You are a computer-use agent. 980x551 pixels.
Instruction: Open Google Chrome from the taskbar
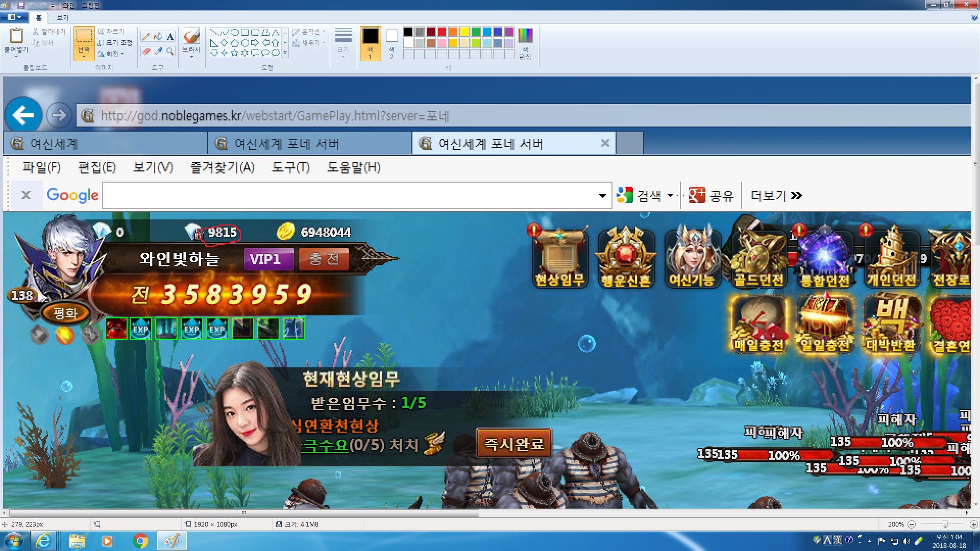click(x=140, y=541)
